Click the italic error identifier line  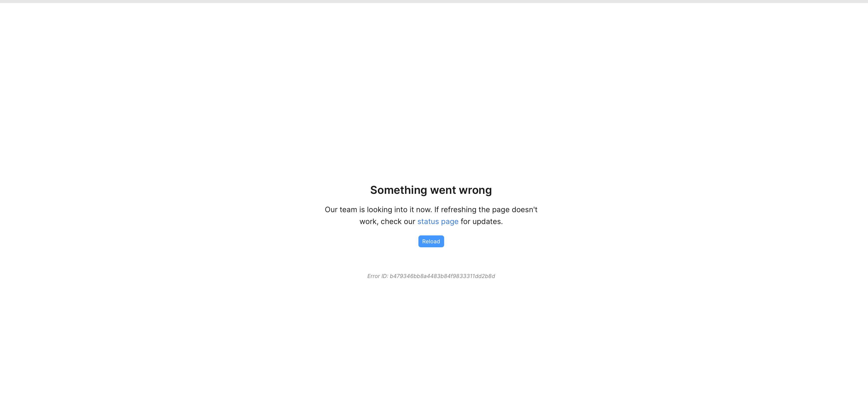[x=431, y=276]
